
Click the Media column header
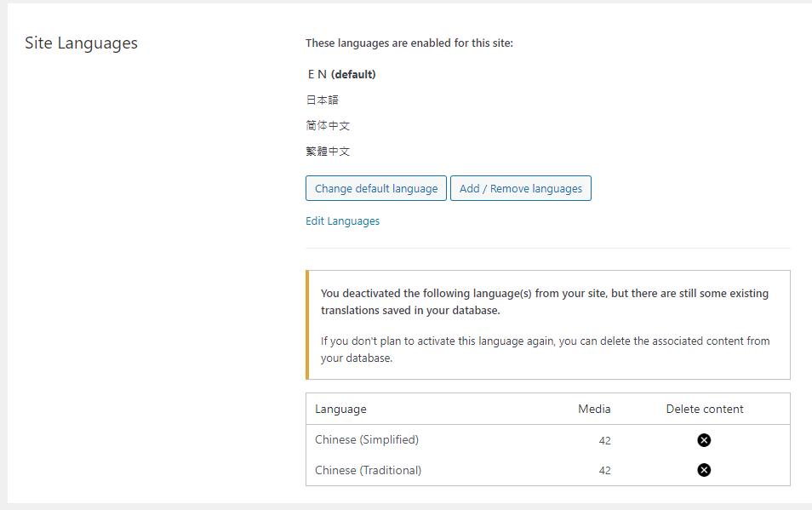(594, 409)
